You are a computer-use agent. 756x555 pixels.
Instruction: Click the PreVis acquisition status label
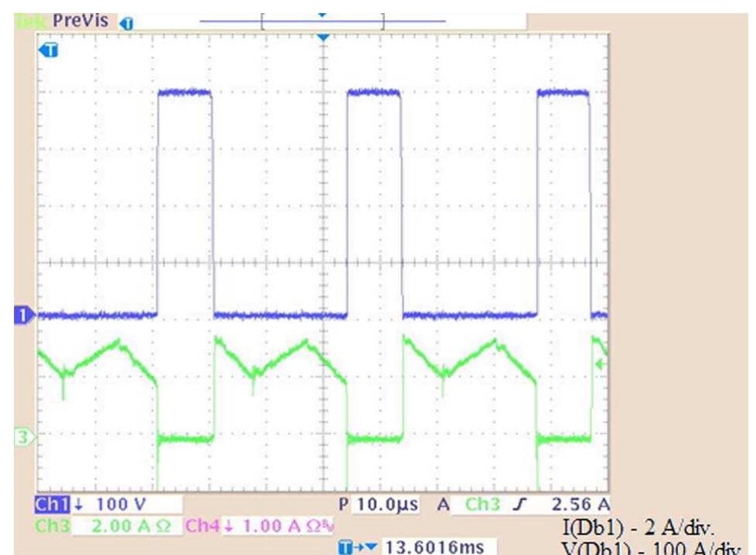tap(80, 21)
